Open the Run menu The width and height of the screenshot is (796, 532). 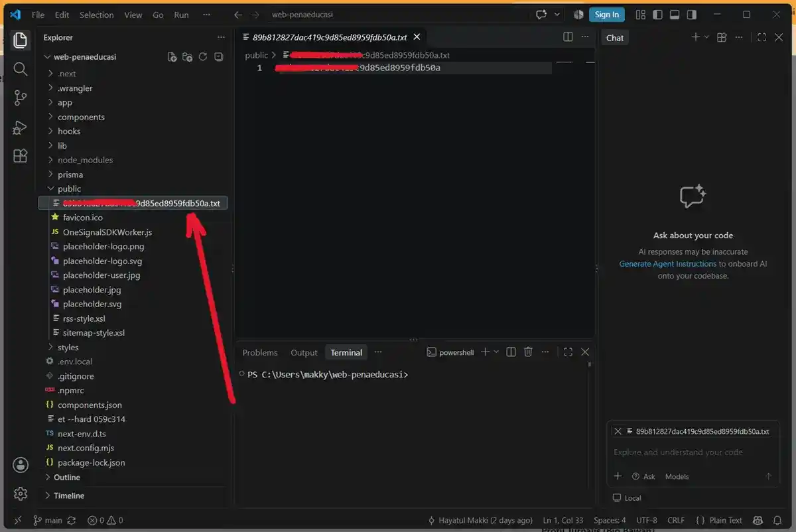click(x=181, y=15)
